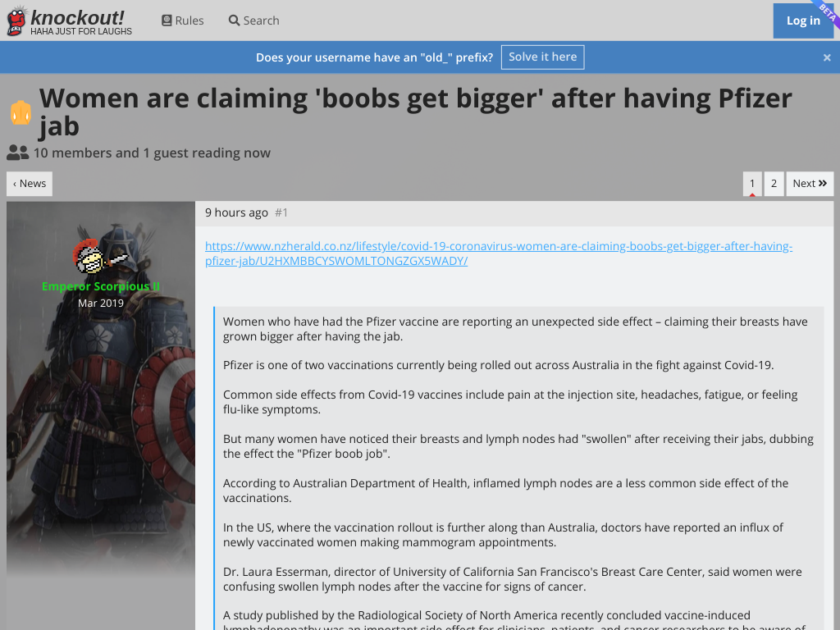Image resolution: width=840 pixels, height=630 pixels.
Task: Click the knockout! mascot logo icon
Action: (16, 21)
